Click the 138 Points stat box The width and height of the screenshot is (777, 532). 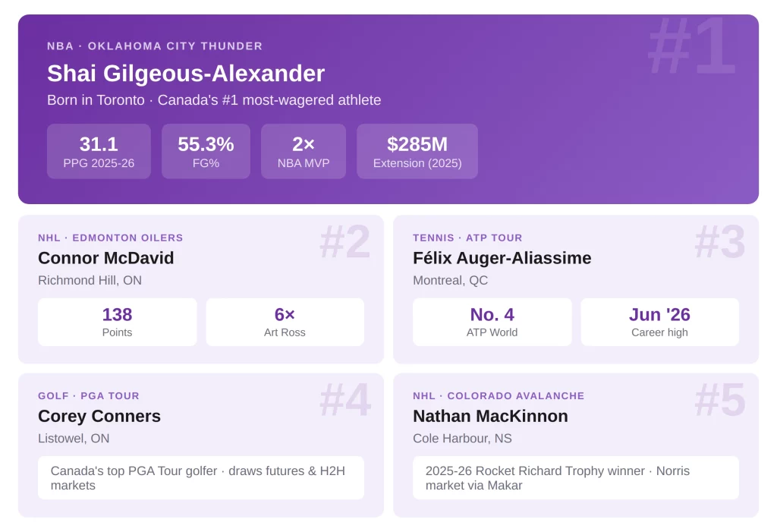pyautogui.click(x=118, y=322)
